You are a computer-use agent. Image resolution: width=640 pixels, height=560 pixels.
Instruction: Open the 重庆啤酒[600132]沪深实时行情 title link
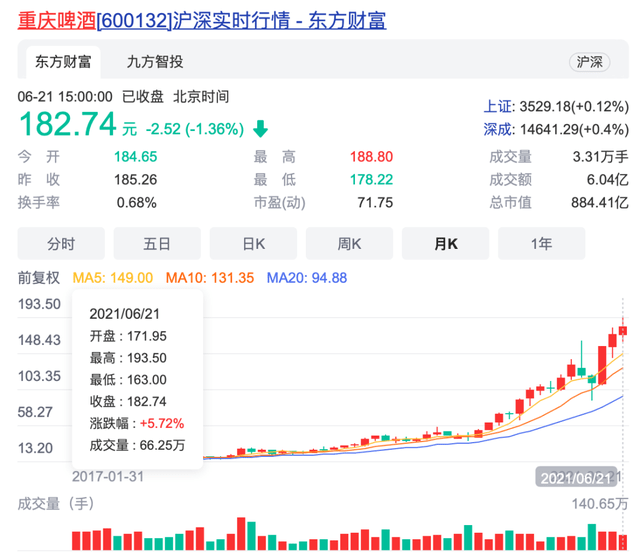(x=202, y=20)
